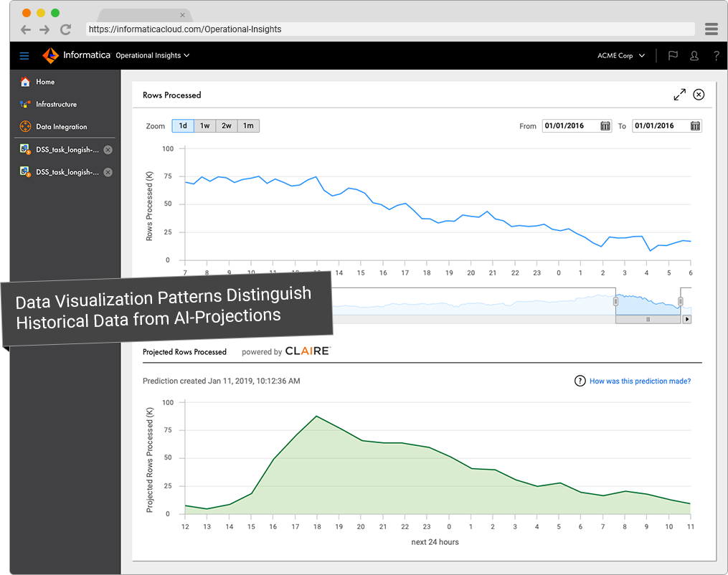The image size is (728, 575).
Task: Set zoom to 2w
Action: click(x=227, y=125)
